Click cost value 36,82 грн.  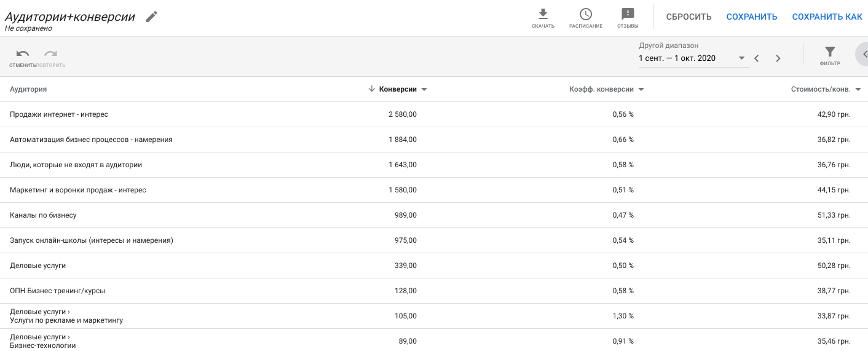coord(834,140)
